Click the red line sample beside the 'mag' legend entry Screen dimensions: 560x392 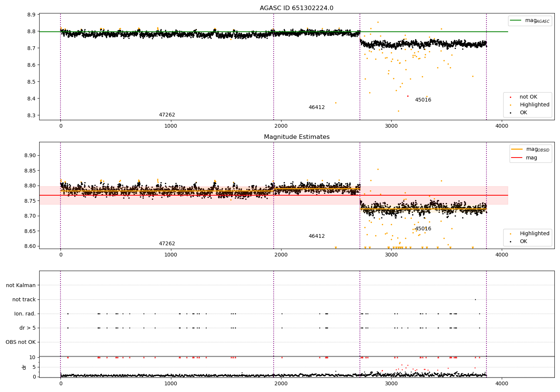(x=517, y=158)
